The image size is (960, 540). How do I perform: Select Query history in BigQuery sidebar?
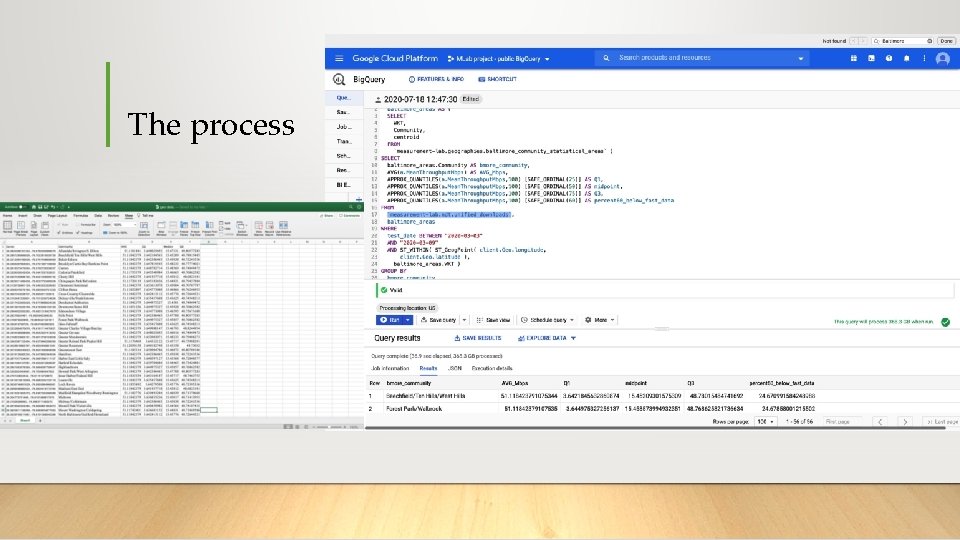[x=343, y=97]
